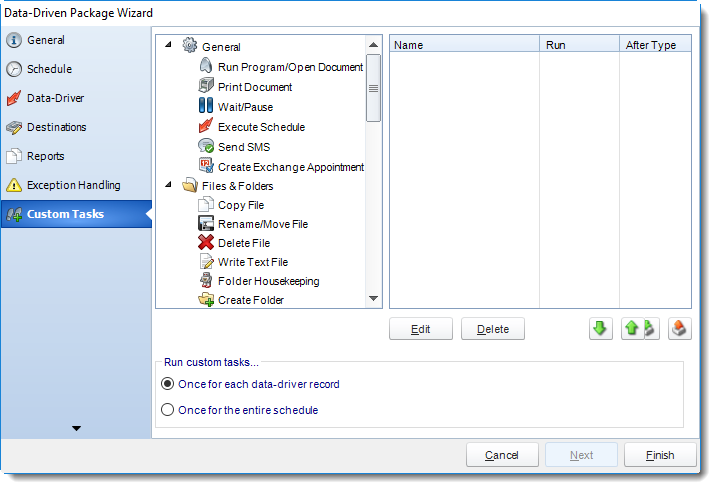Screen dimensions: 716x489
Task: Click the task tree scrollbar thumb
Action: tap(374, 88)
